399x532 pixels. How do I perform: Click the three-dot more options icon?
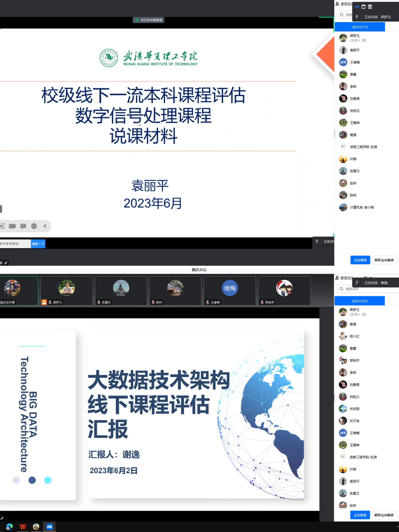point(34,226)
